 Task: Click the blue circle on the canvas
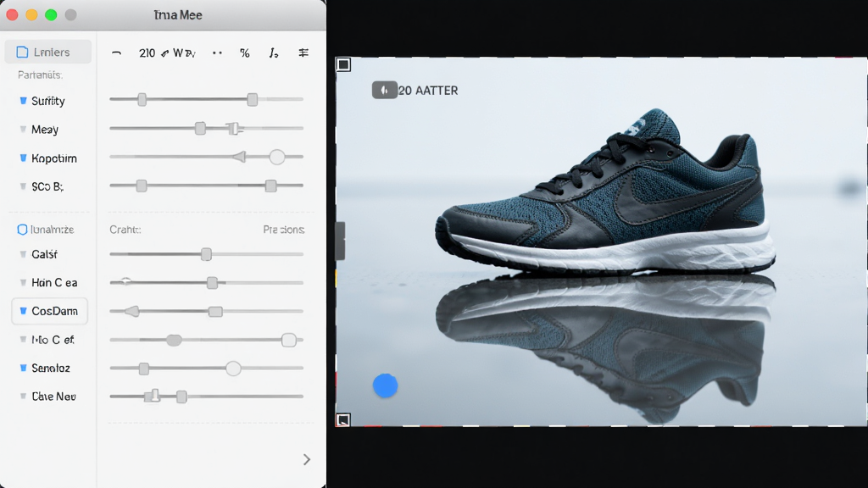tap(386, 385)
